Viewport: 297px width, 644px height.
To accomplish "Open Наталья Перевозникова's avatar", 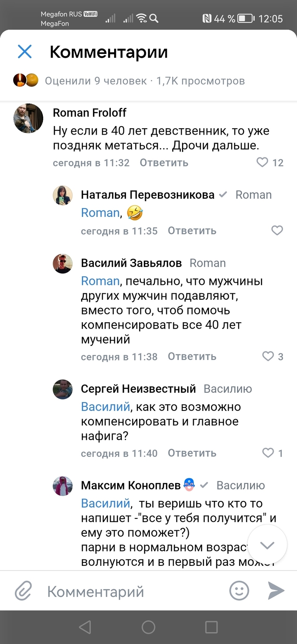I will pyautogui.click(x=62, y=196).
